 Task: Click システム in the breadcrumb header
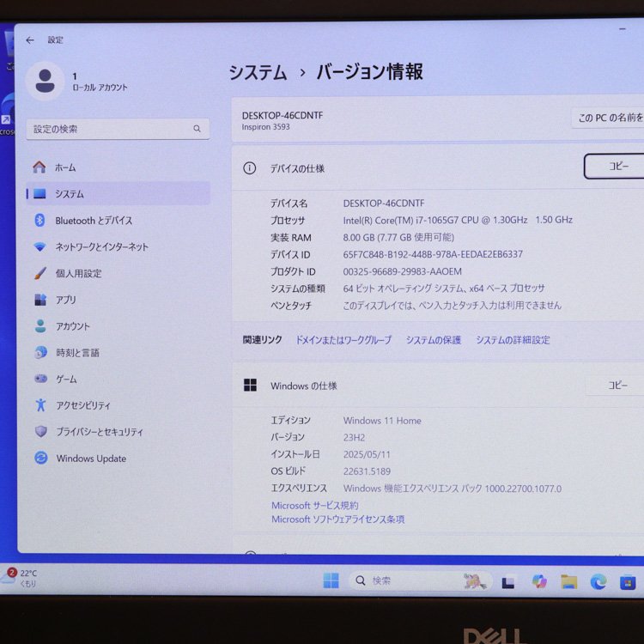click(258, 72)
